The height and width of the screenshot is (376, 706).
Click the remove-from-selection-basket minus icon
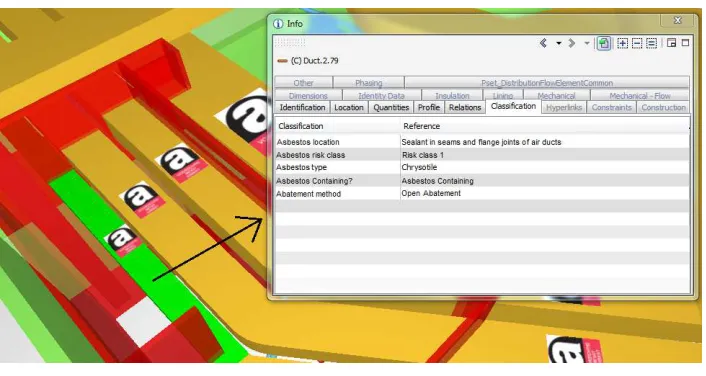(637, 43)
